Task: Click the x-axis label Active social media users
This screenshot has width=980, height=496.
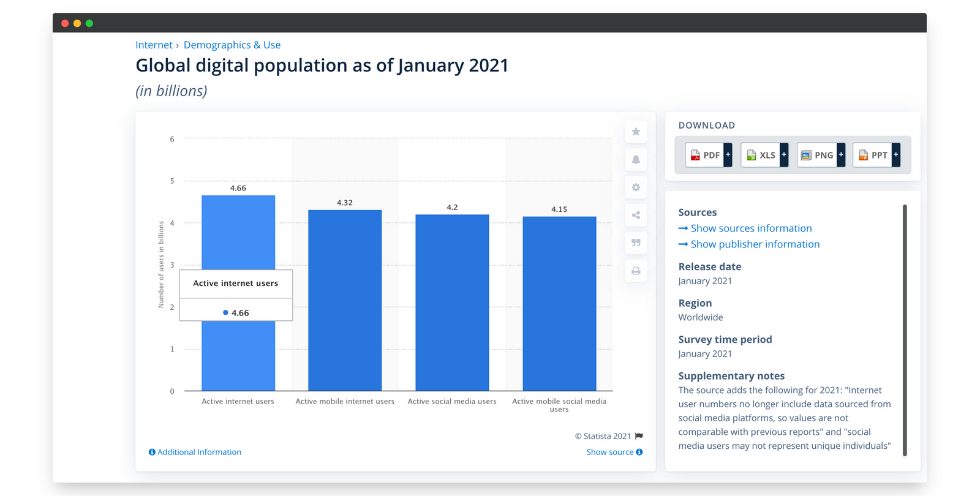Action: 452,402
